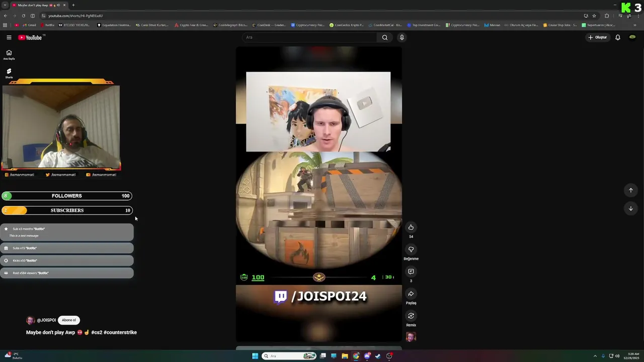Click the browser address bar URL

coord(75,16)
